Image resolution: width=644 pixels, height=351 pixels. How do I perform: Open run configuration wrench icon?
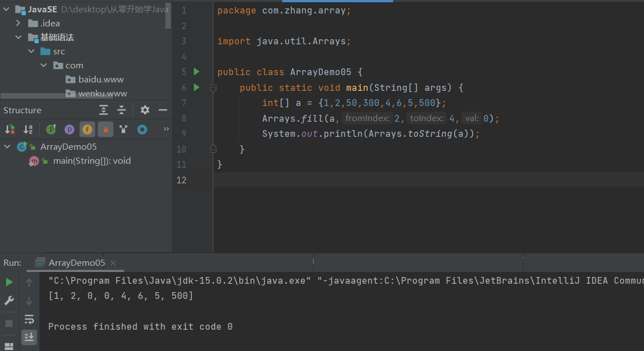[9, 301]
